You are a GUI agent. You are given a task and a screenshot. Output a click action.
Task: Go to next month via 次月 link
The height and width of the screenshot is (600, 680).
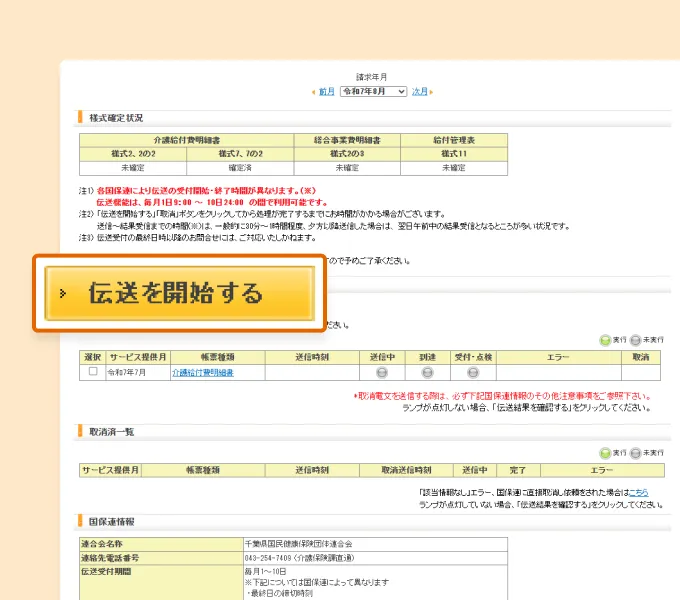click(420, 91)
